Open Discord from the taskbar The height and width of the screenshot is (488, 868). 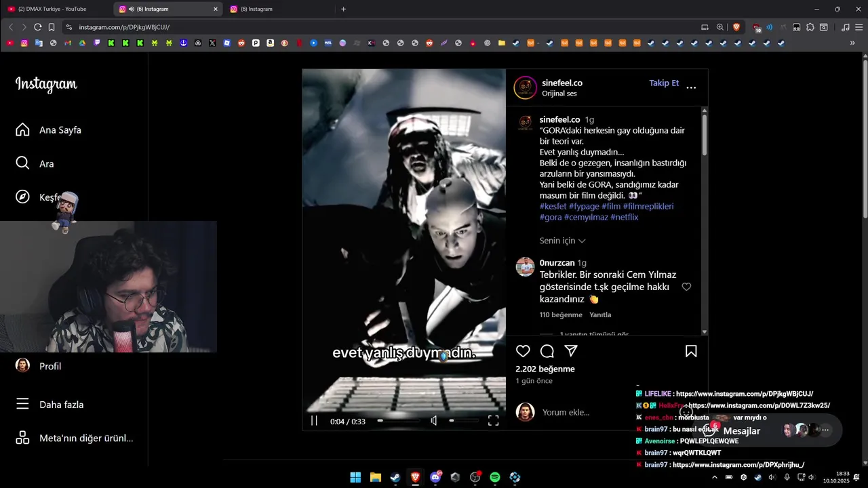pyautogui.click(x=435, y=477)
